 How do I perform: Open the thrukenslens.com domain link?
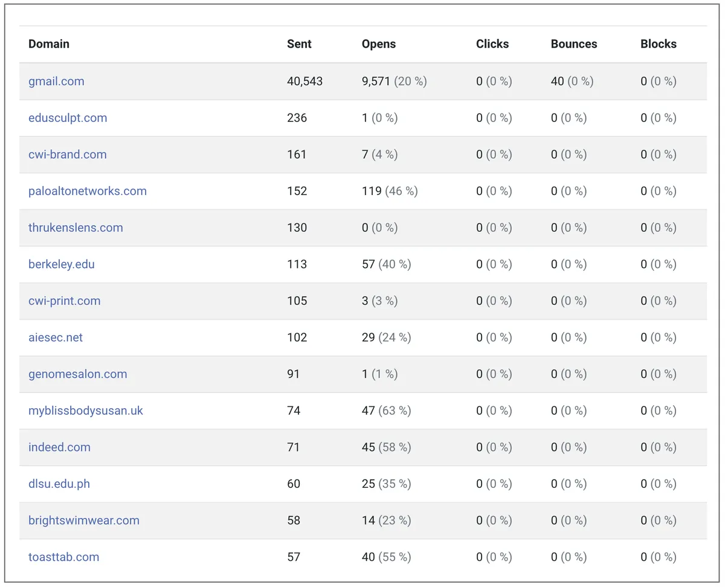tap(76, 228)
